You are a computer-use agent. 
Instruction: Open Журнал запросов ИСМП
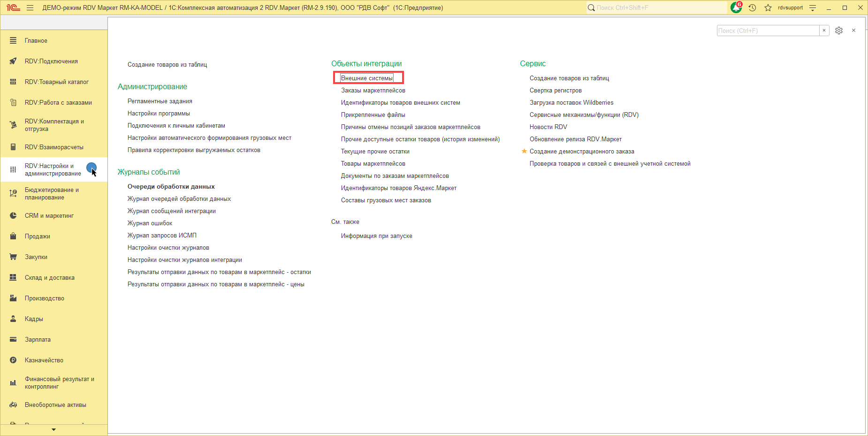[x=162, y=235]
